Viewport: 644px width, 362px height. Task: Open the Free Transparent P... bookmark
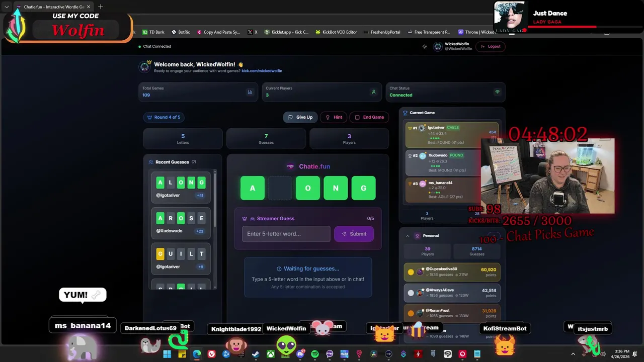click(429, 32)
